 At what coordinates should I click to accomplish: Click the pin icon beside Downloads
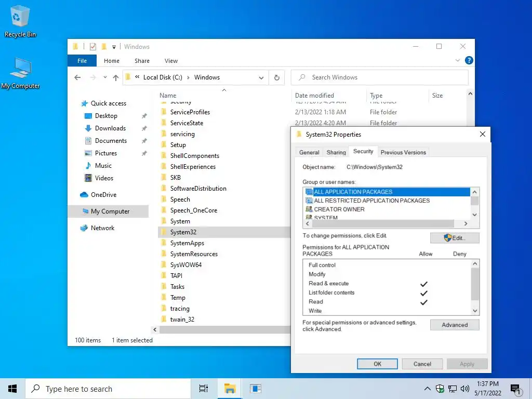[x=144, y=129]
